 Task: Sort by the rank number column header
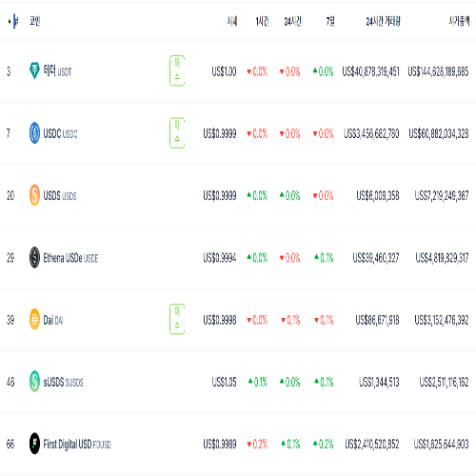click(x=13, y=21)
